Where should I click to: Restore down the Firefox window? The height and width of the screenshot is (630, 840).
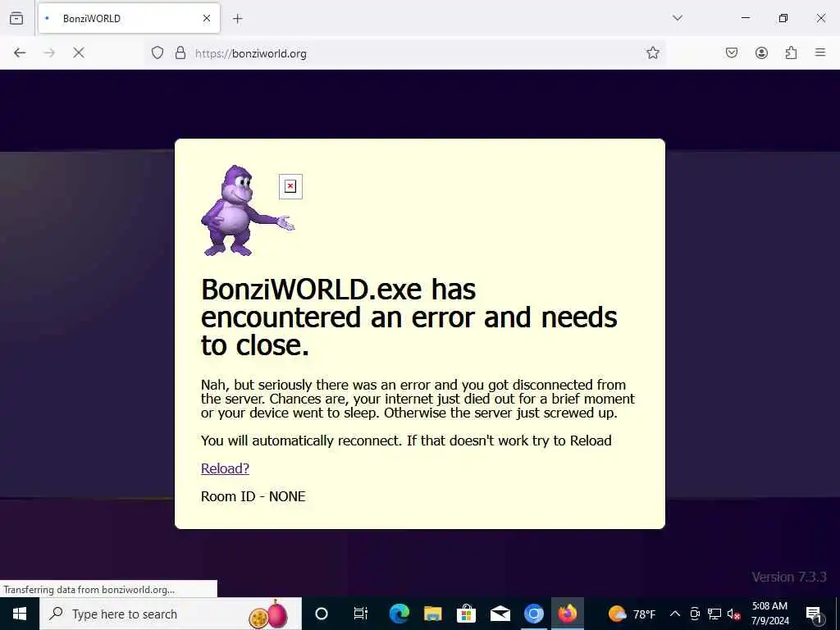[x=783, y=18]
